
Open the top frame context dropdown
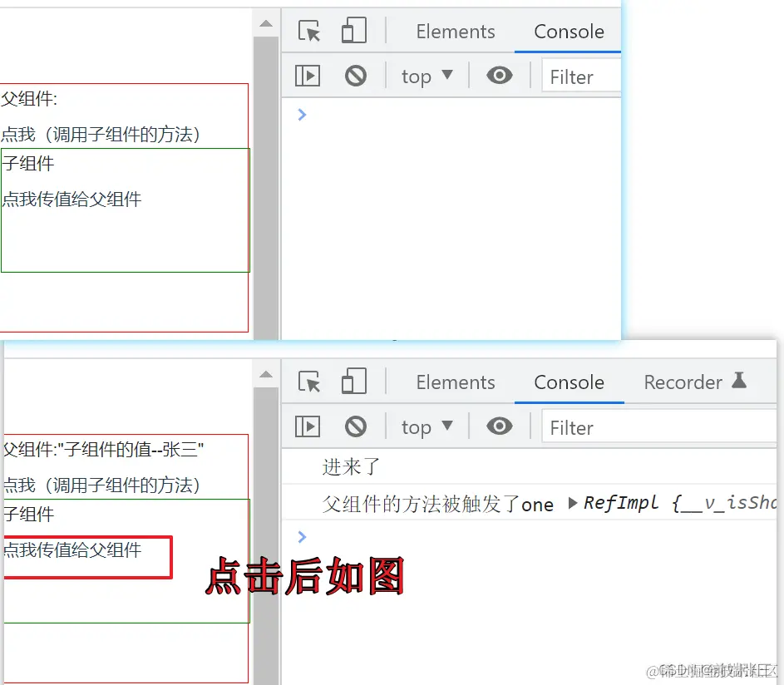[427, 75]
